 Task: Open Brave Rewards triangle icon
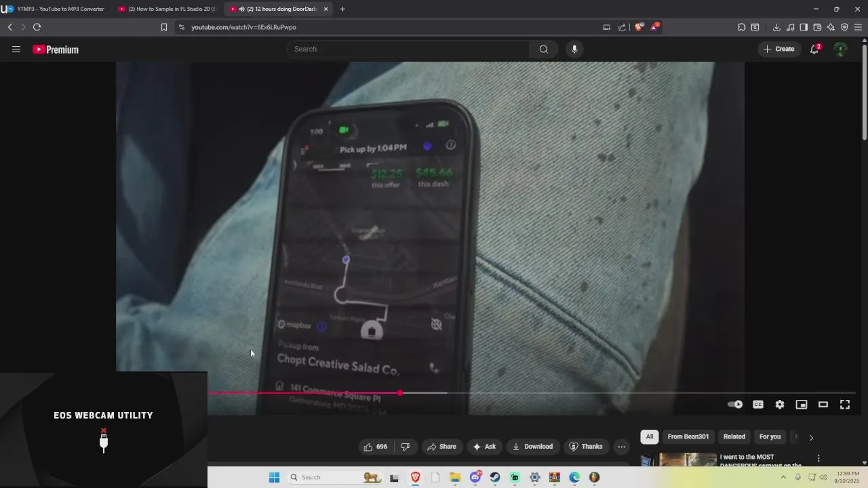point(654,27)
